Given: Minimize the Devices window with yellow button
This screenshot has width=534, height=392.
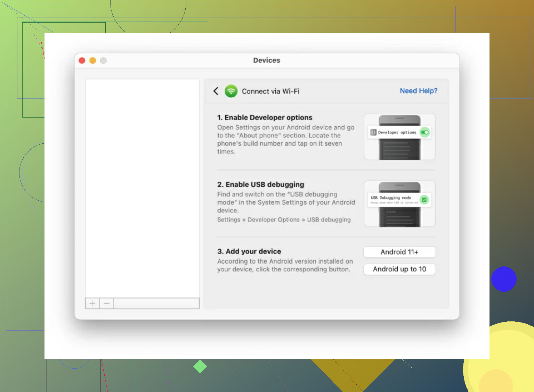Looking at the screenshot, I should 92,61.
